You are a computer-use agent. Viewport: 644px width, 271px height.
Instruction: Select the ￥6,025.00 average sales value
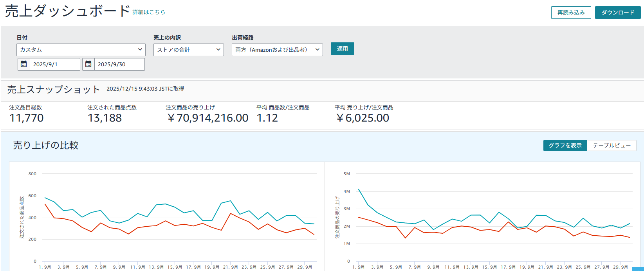point(363,118)
